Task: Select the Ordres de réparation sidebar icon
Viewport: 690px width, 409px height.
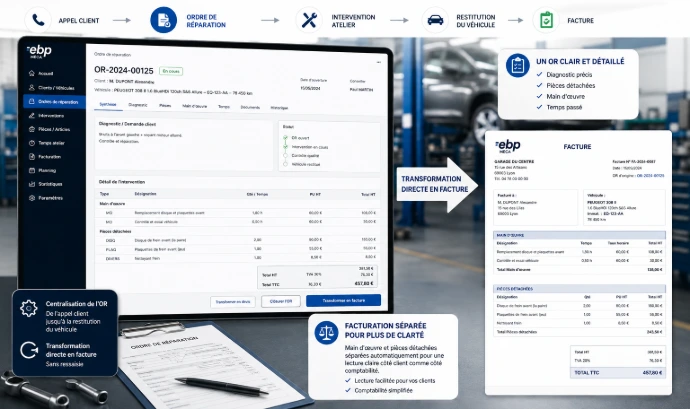Action: coord(32,101)
